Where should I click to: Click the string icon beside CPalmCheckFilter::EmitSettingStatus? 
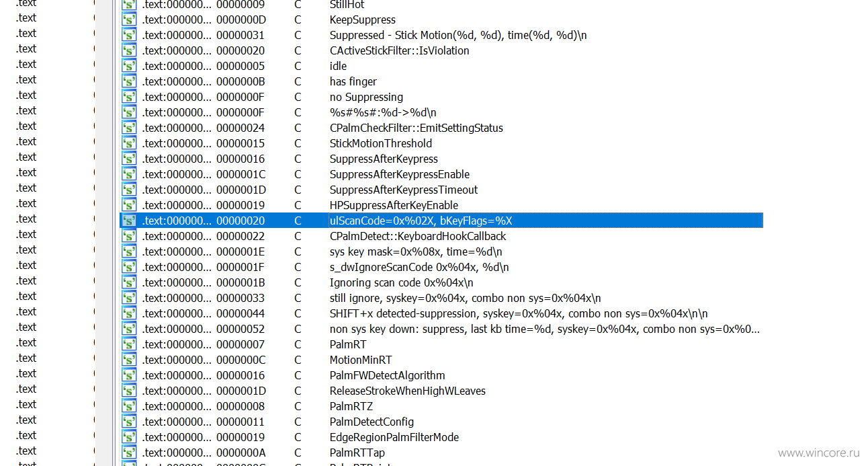coord(128,128)
